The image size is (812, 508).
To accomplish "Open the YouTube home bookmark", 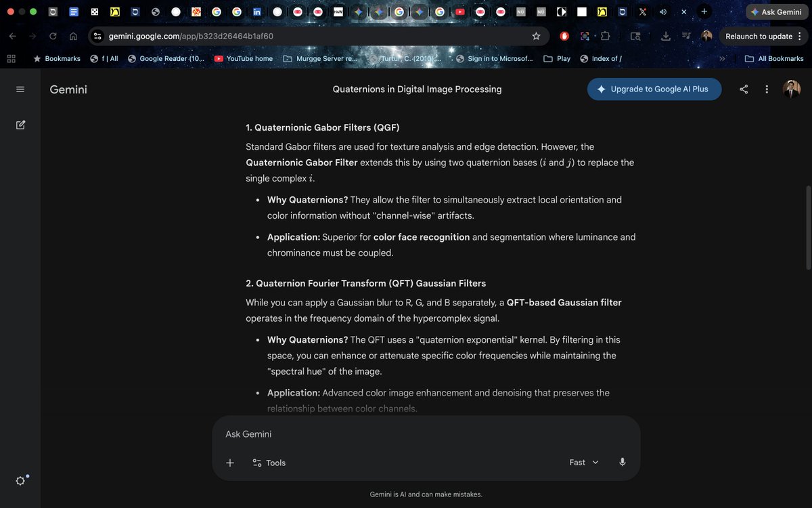I will coord(244,59).
